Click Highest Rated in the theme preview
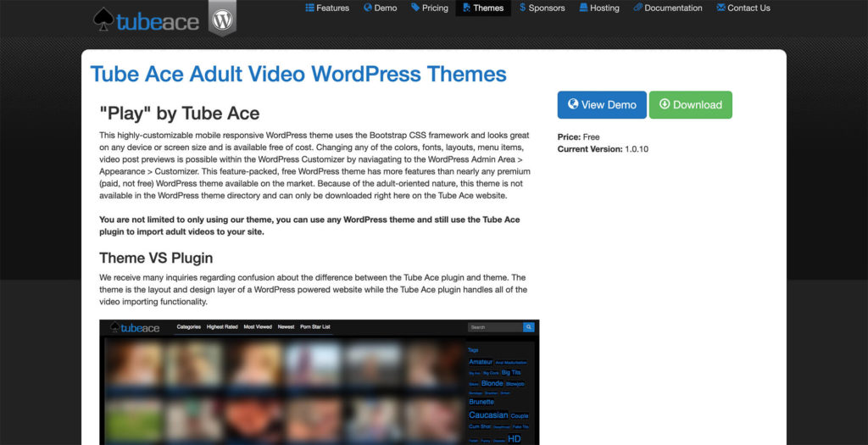 point(222,327)
